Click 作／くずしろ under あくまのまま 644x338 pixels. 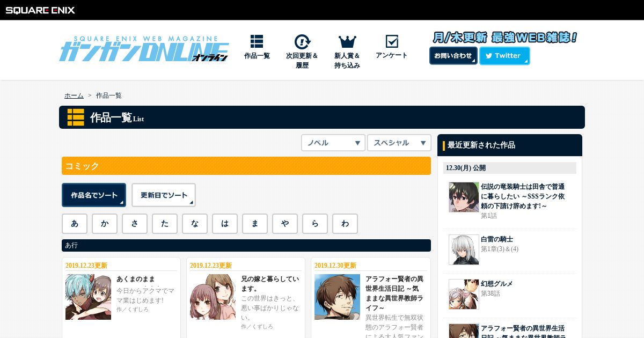point(133,310)
